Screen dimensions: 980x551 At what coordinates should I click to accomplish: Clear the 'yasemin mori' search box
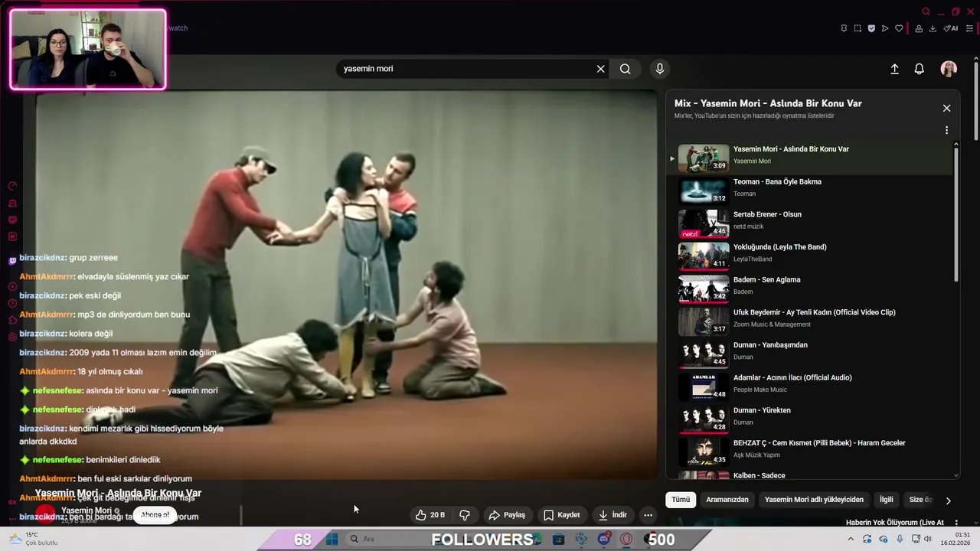click(x=601, y=69)
